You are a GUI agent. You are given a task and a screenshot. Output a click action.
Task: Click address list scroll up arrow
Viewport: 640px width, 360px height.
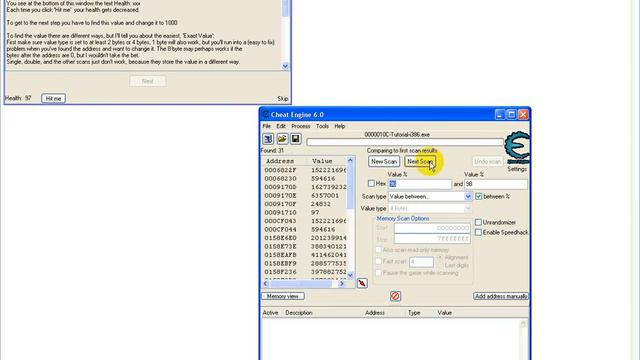point(350,160)
